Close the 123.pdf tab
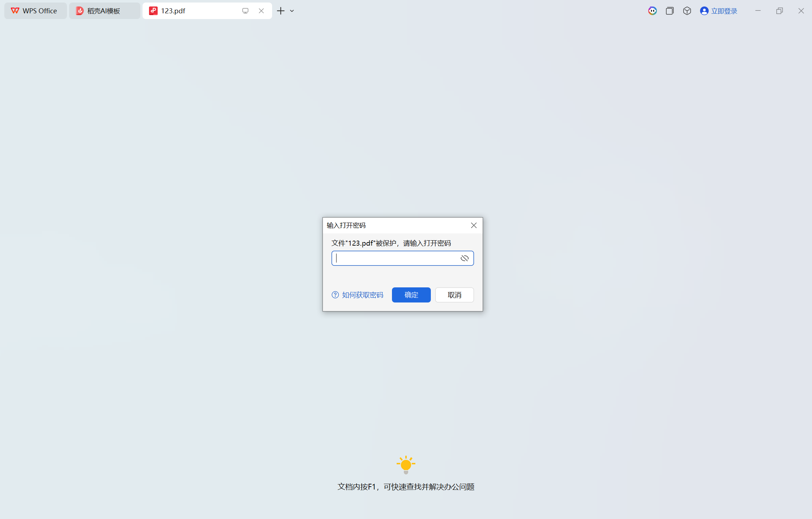 (x=261, y=11)
